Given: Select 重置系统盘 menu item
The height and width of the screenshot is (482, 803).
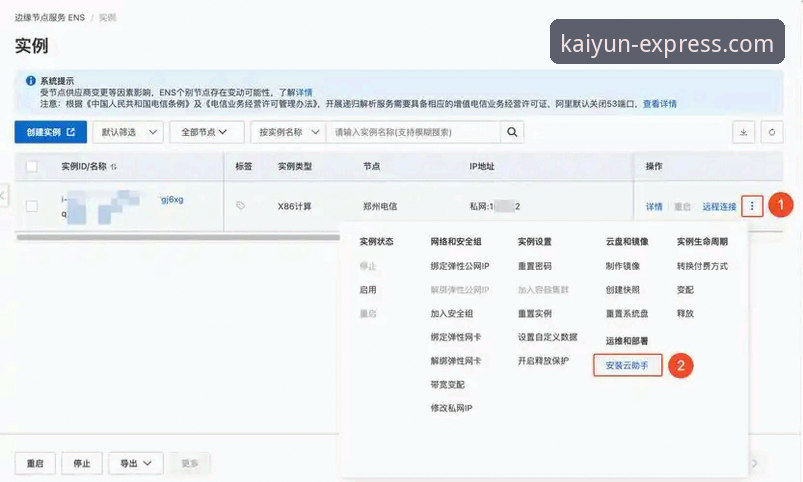Looking at the screenshot, I should (627, 313).
